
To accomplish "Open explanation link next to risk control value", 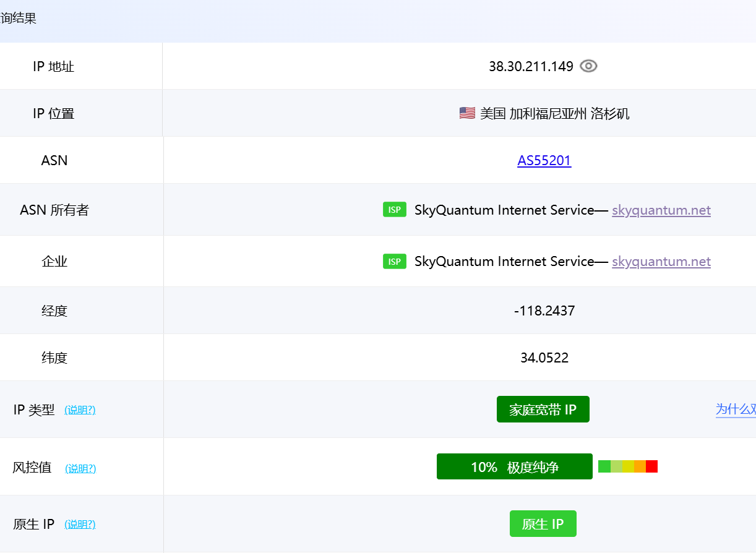I will pyautogui.click(x=80, y=468).
